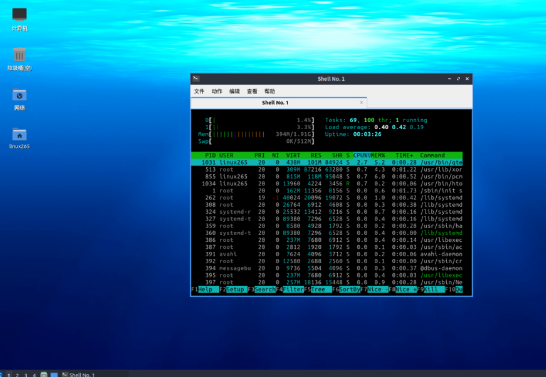The image size is (546, 377).
Task: Click the Mem usage meter bar
Action: click(256, 134)
